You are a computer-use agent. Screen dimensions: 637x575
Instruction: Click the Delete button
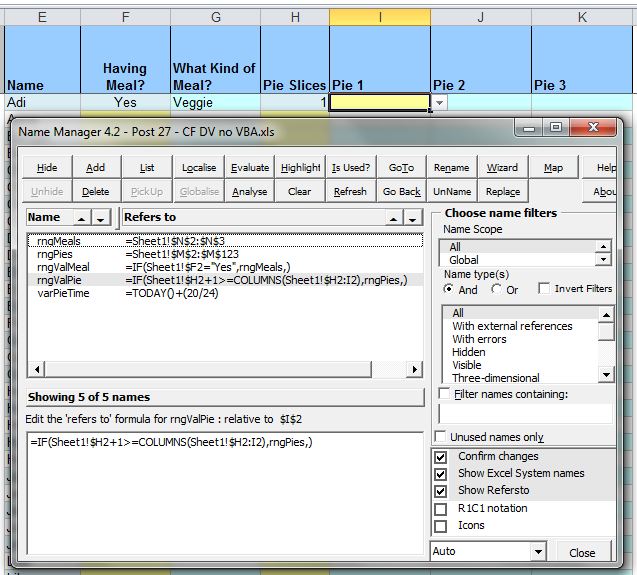[96, 191]
